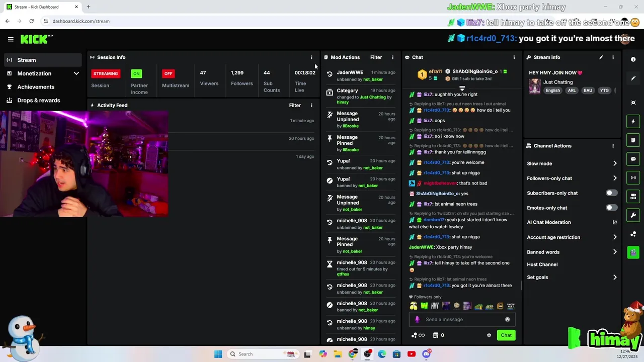Open chat settings gear icon

point(489,335)
